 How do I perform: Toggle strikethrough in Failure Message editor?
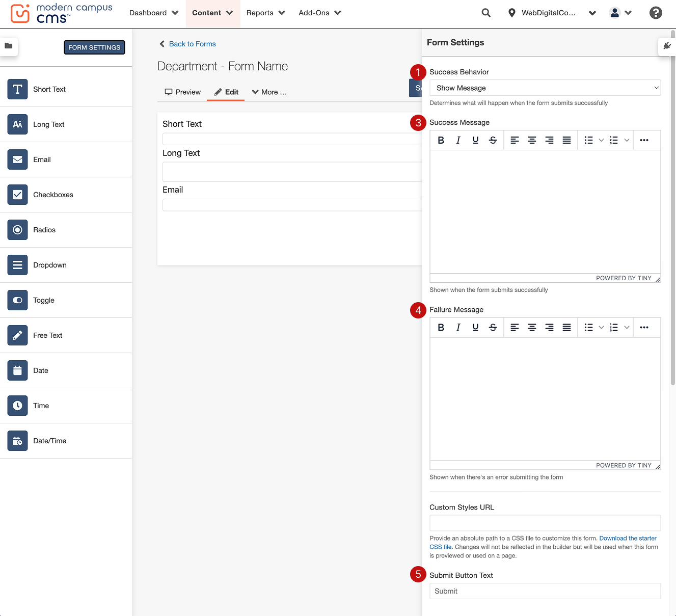click(493, 328)
